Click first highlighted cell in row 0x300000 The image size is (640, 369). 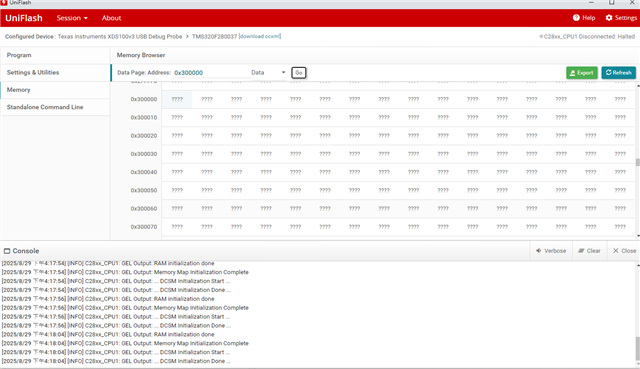(x=177, y=99)
